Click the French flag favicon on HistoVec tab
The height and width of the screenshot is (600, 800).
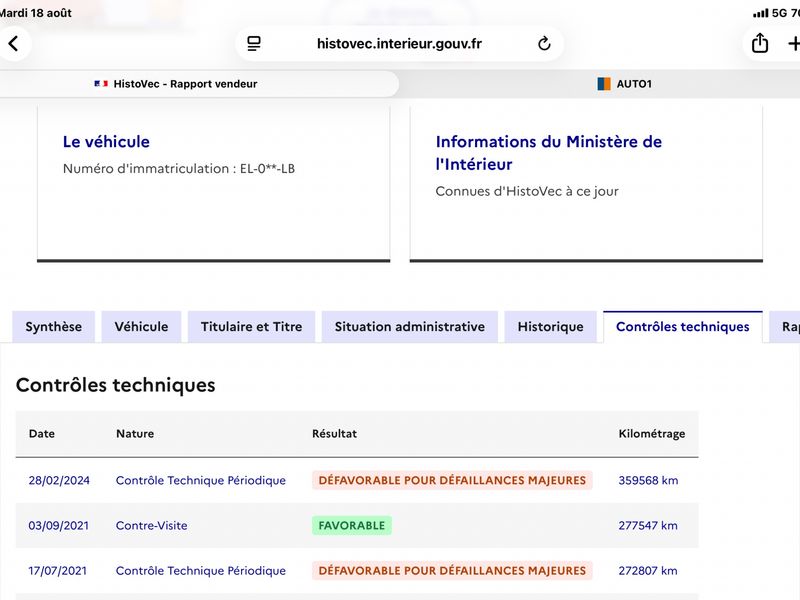101,84
